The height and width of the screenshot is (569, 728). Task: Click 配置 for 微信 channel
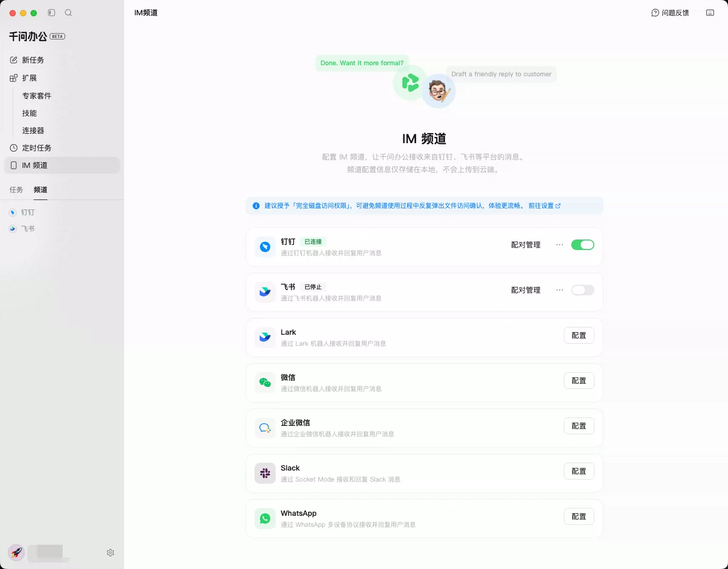click(579, 381)
